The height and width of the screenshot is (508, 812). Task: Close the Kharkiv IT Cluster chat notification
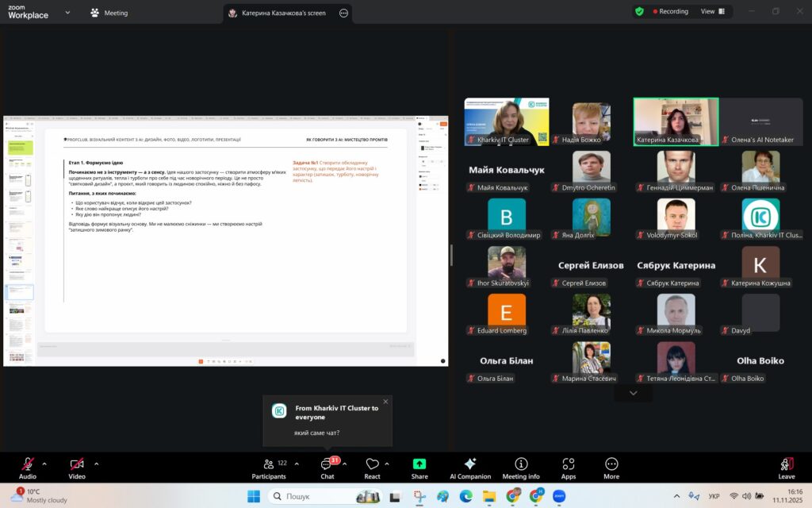[385, 402]
